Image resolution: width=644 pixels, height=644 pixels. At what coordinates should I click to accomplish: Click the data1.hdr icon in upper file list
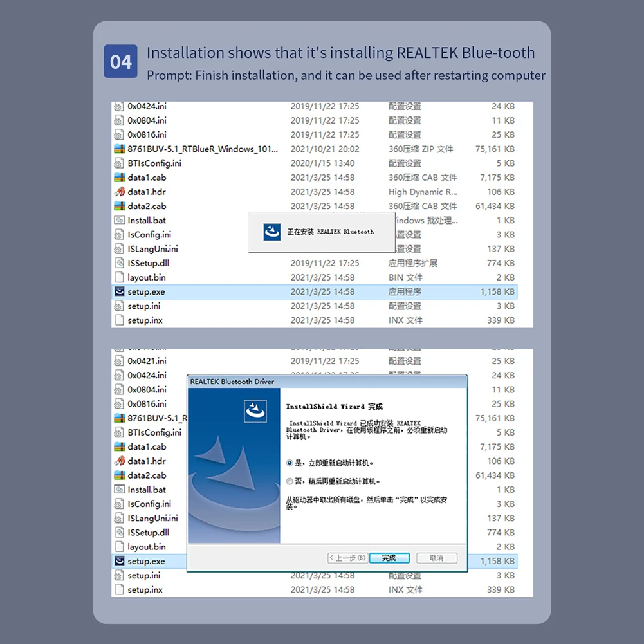[119, 192]
